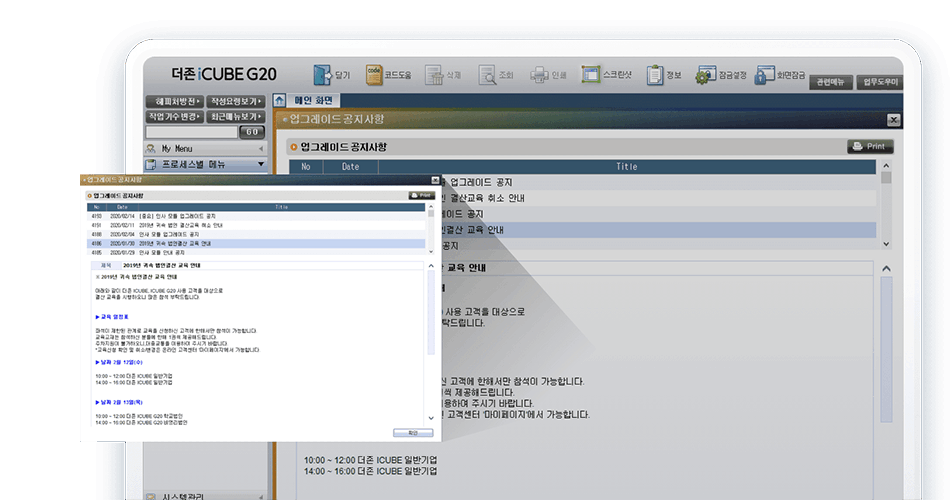Click the menu search input field
Image resolution: width=950 pixels, height=500 pixels.
[x=191, y=132]
